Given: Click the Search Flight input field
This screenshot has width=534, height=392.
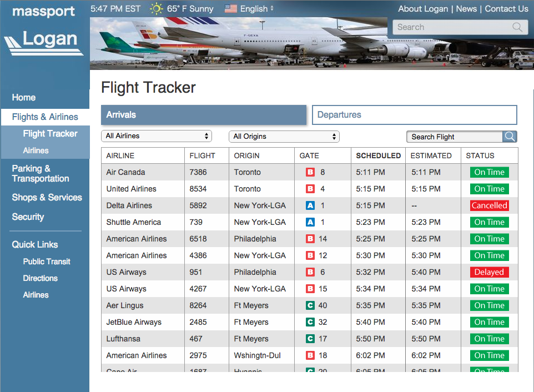Looking at the screenshot, I should (454, 137).
